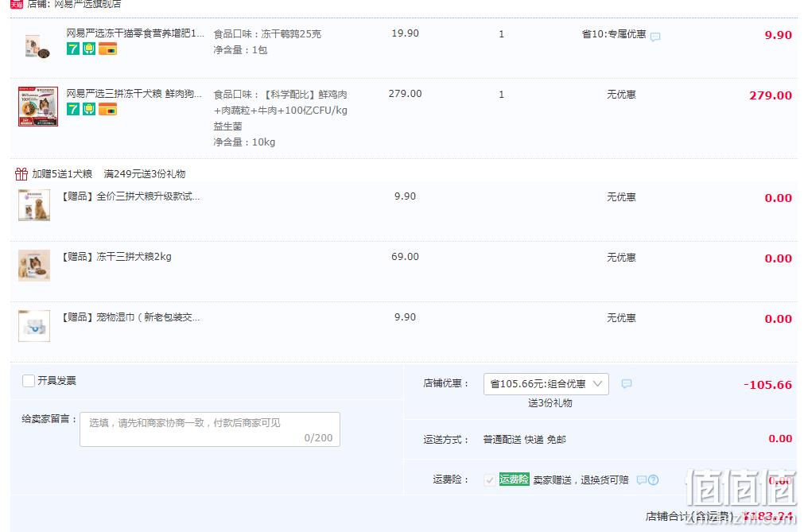Toggle the 运费险 shipping insurance checkbox
This screenshot has height=532, width=804.
pos(490,480)
